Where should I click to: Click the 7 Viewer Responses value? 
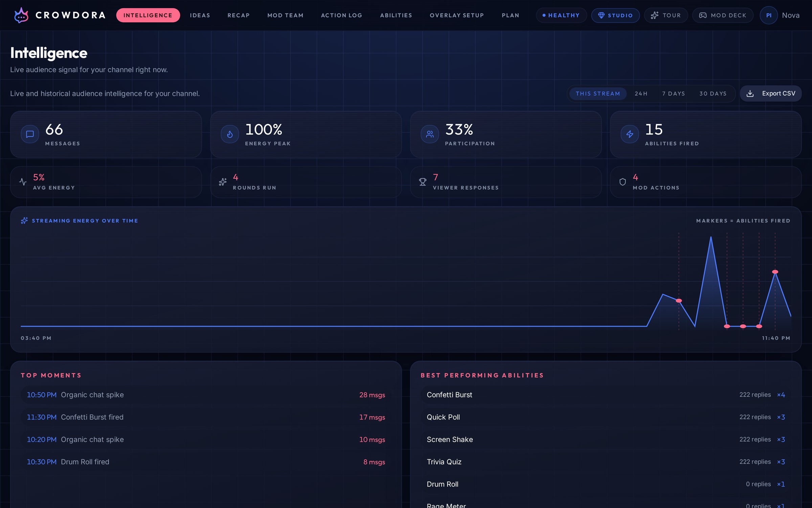pos(436,177)
